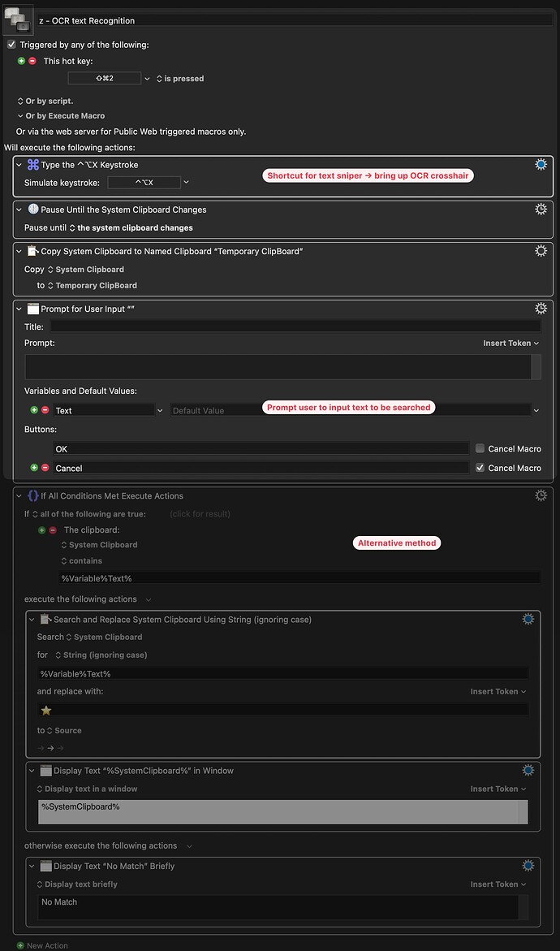Open gear menu of the 'No Match' Display Text action
Viewport: 560px width, 951px height.
coord(528,866)
